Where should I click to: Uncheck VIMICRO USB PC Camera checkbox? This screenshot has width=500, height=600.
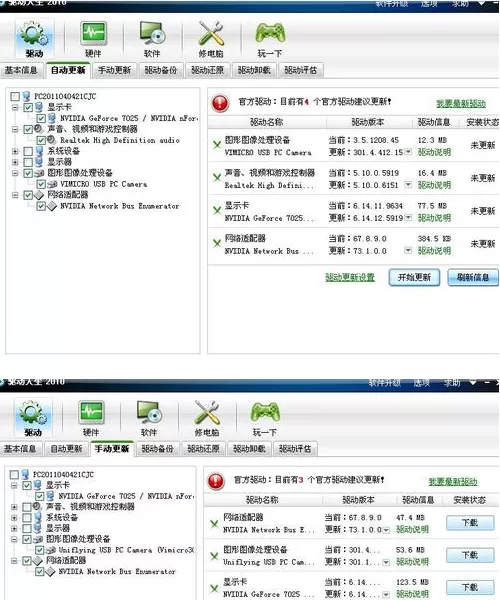41,184
